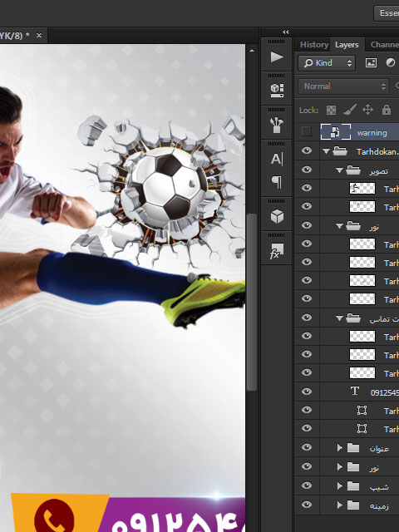This screenshot has width=399, height=532.
Task: Show the warning layer via its visibility box
Action: pyautogui.click(x=307, y=131)
